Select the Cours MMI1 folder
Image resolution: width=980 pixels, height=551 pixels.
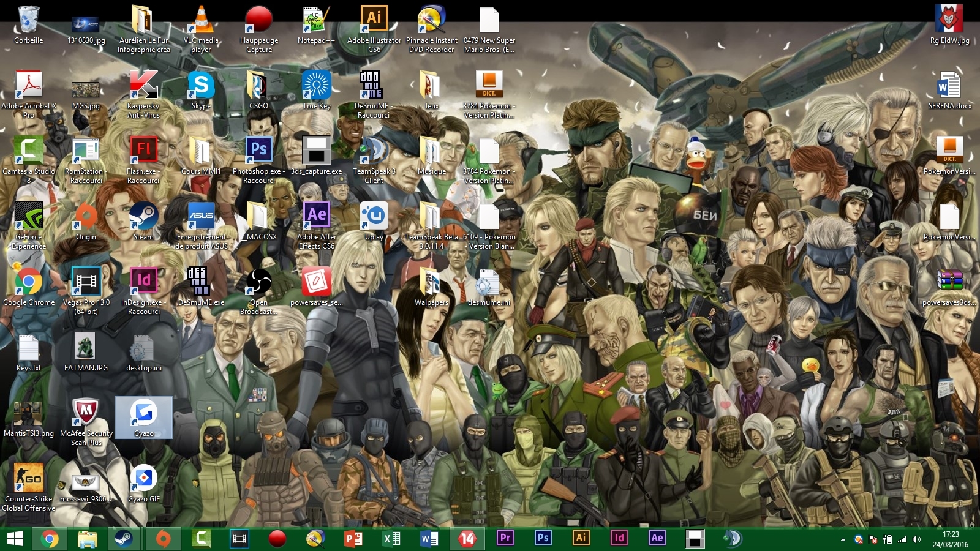(x=202, y=156)
